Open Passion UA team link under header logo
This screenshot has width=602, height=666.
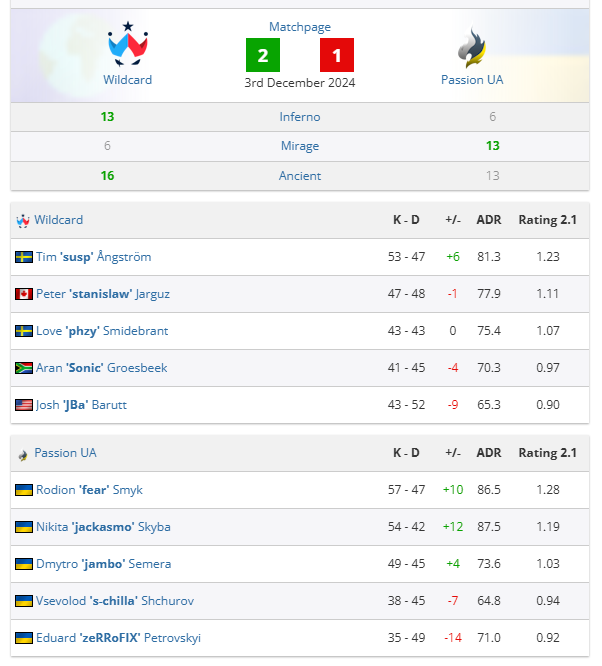472,80
